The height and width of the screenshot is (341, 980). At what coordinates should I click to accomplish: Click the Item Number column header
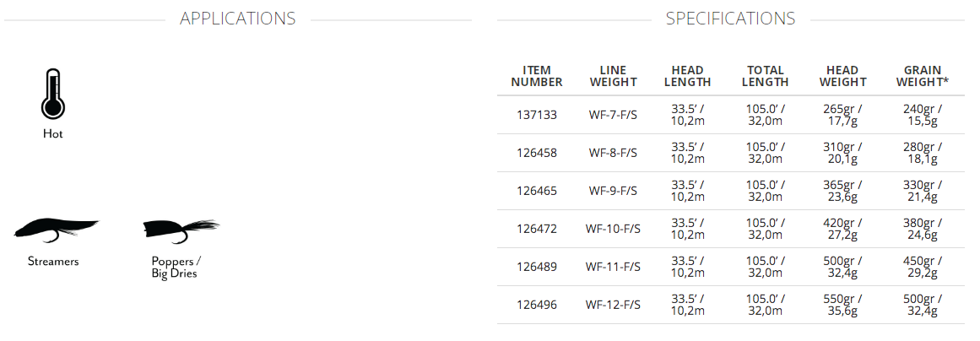pos(537,76)
